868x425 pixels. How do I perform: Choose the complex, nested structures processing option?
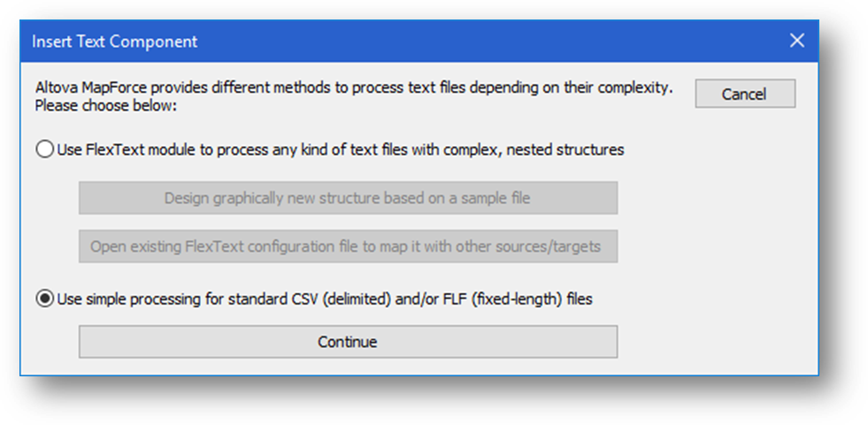[x=43, y=150]
